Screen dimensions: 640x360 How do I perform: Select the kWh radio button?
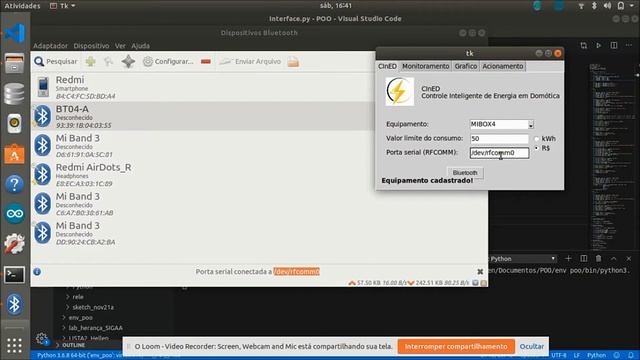coord(536,139)
